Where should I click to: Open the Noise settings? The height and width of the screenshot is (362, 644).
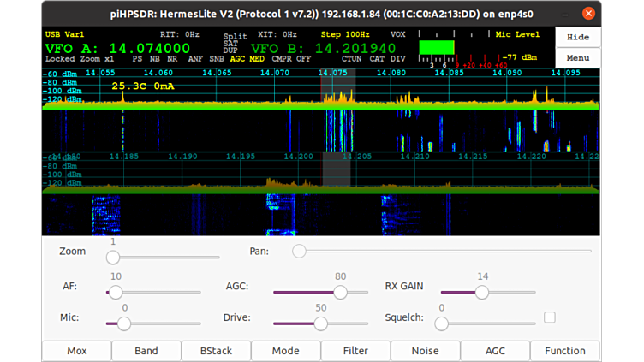[425, 350]
